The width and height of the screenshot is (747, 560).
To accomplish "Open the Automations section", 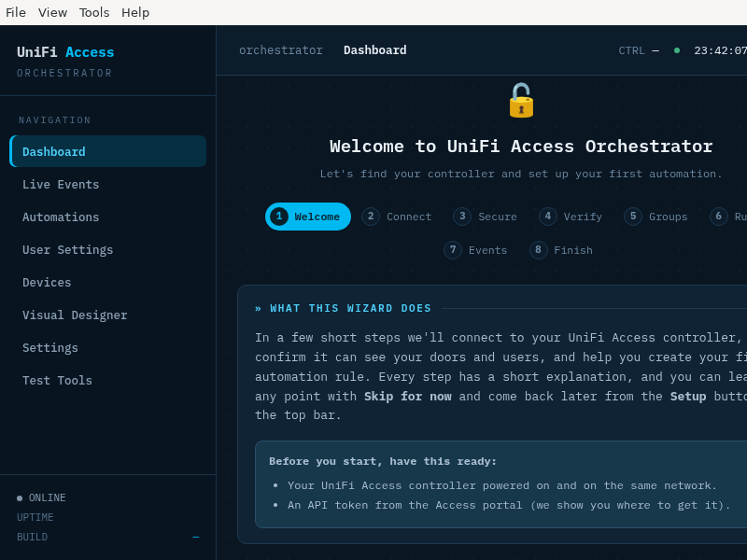I will [107, 217].
